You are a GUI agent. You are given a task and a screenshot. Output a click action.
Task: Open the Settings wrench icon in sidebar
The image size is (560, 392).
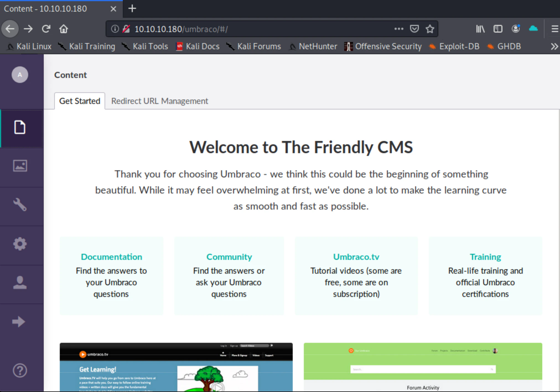(20, 205)
